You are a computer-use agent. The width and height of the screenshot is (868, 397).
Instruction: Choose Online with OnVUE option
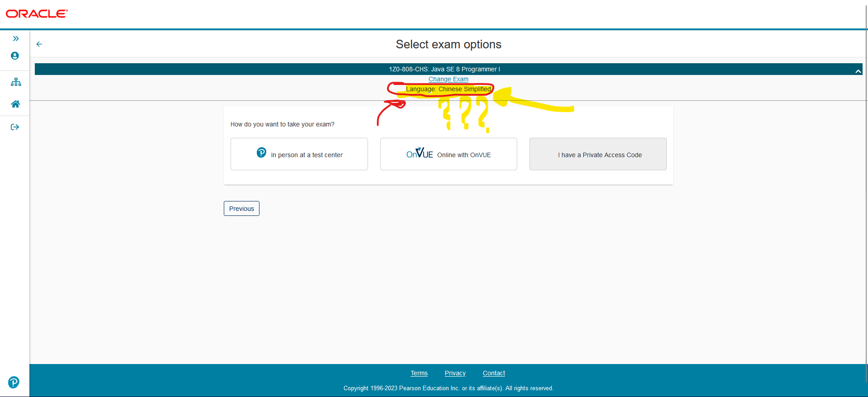coord(448,154)
